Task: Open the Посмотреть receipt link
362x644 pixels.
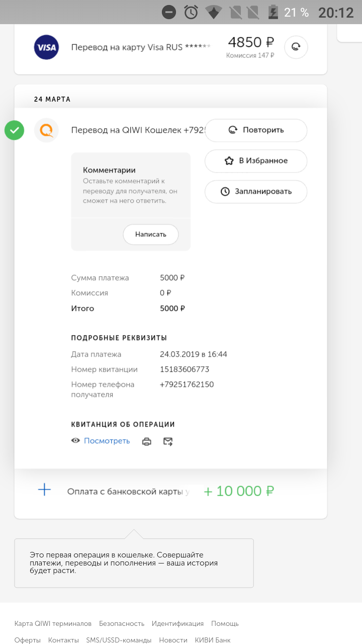Action: (107, 441)
